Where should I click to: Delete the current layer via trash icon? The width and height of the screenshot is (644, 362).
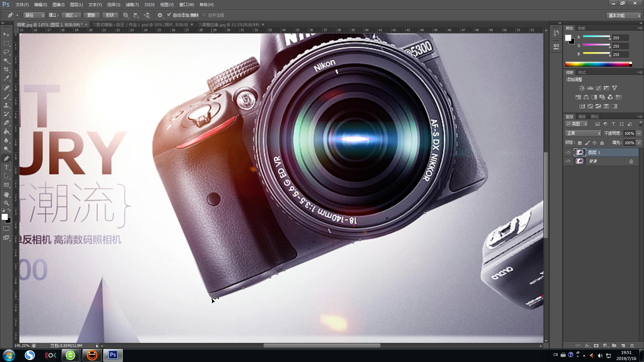point(632,346)
